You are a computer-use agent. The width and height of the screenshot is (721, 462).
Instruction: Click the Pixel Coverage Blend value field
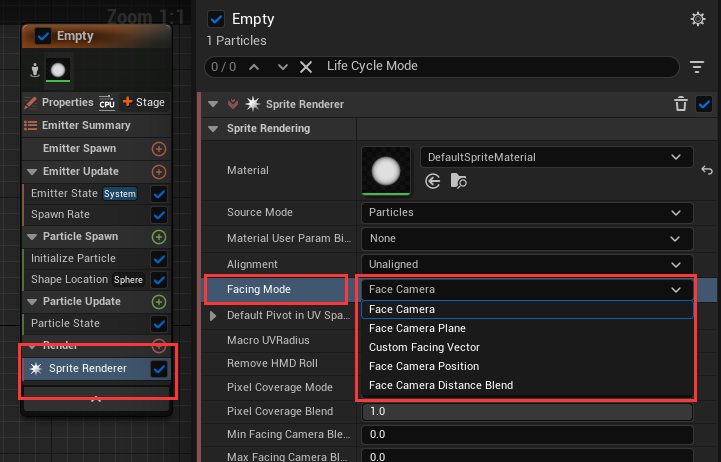[x=526, y=412]
